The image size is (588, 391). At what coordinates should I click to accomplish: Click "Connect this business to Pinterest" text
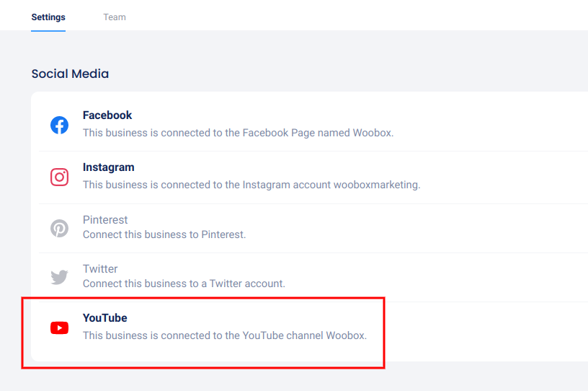(164, 234)
